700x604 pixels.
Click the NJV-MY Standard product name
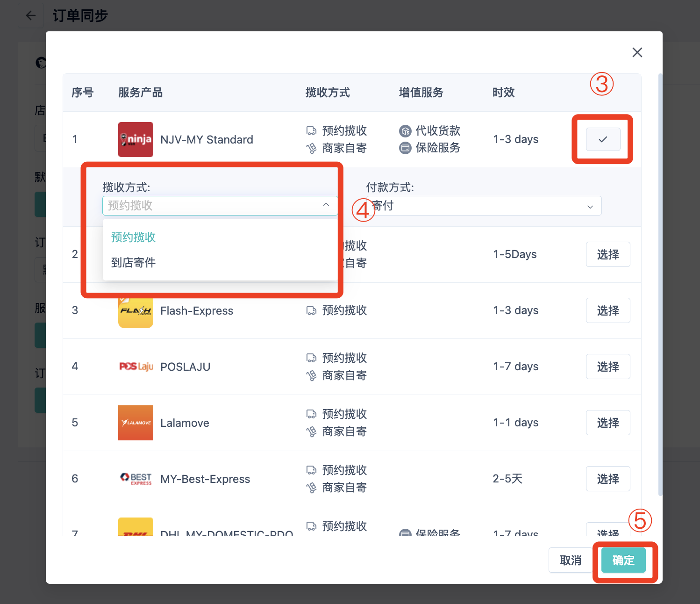[207, 140]
